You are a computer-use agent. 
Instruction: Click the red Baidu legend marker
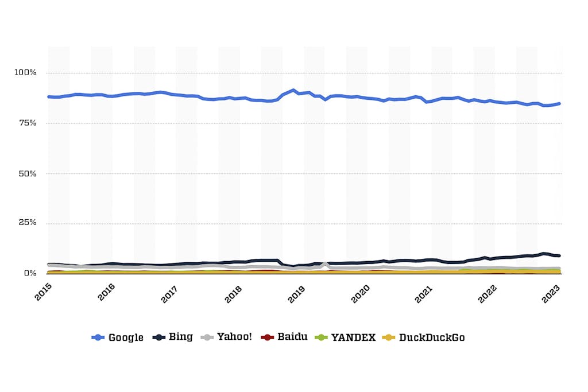pyautogui.click(x=267, y=337)
